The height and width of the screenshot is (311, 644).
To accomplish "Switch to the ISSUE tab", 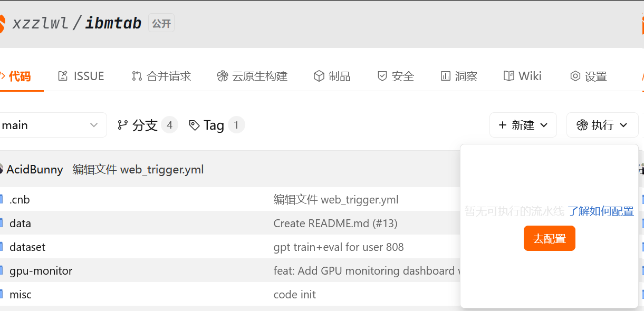I will pos(81,76).
